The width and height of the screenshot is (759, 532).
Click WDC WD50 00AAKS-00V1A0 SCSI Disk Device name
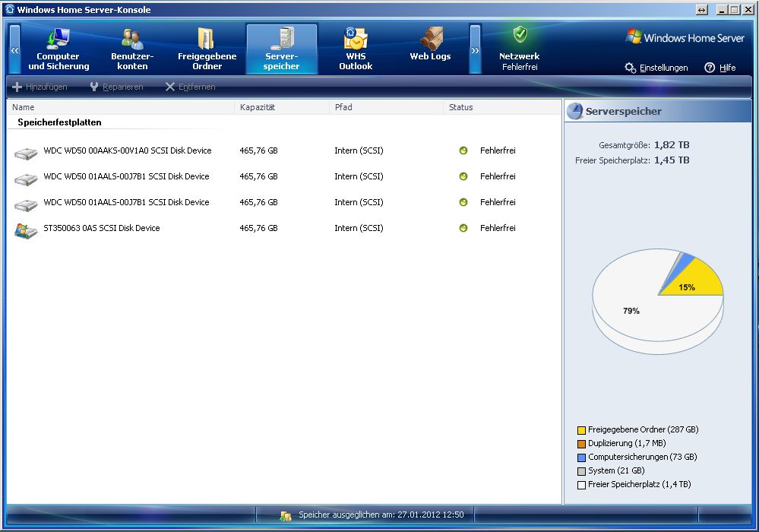tap(128, 150)
